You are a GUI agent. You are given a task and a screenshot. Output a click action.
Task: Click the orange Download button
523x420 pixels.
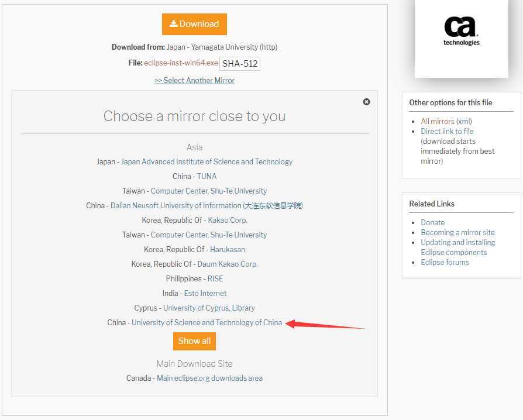point(194,24)
